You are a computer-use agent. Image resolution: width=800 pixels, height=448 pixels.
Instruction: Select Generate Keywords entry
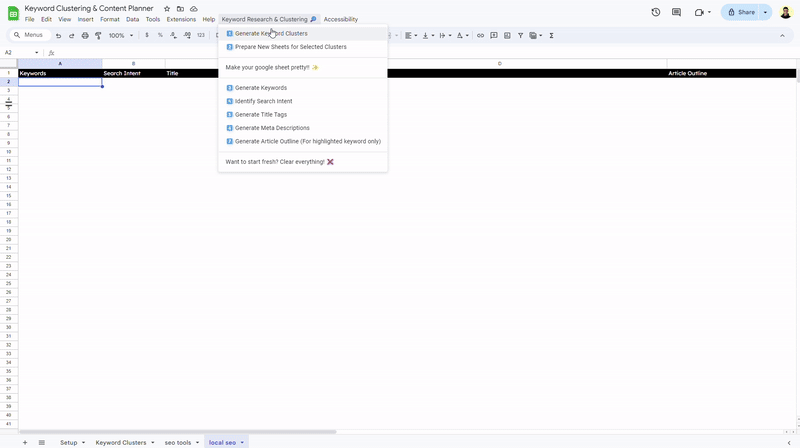(x=303, y=88)
